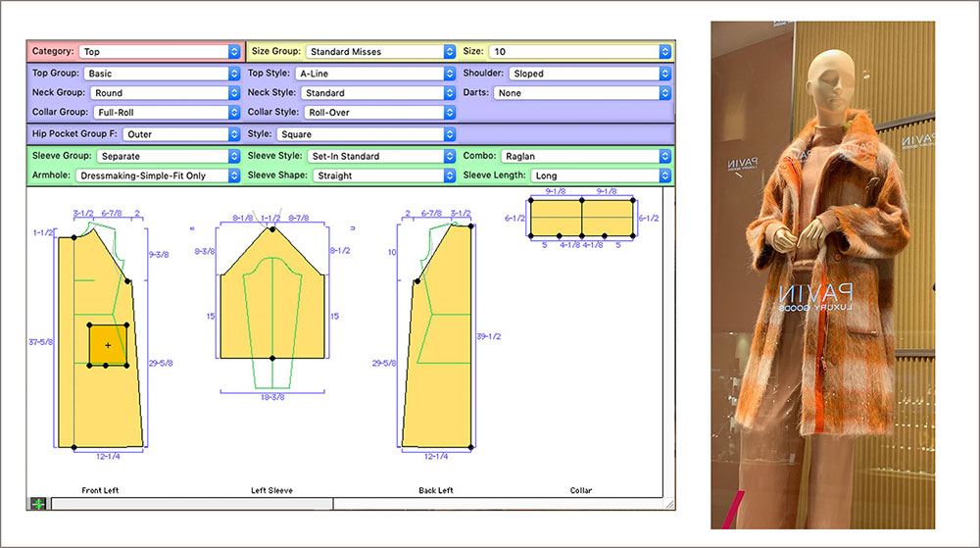
Task: Open the Sleeve Shape dropdown showing Straight
Action: (384, 175)
